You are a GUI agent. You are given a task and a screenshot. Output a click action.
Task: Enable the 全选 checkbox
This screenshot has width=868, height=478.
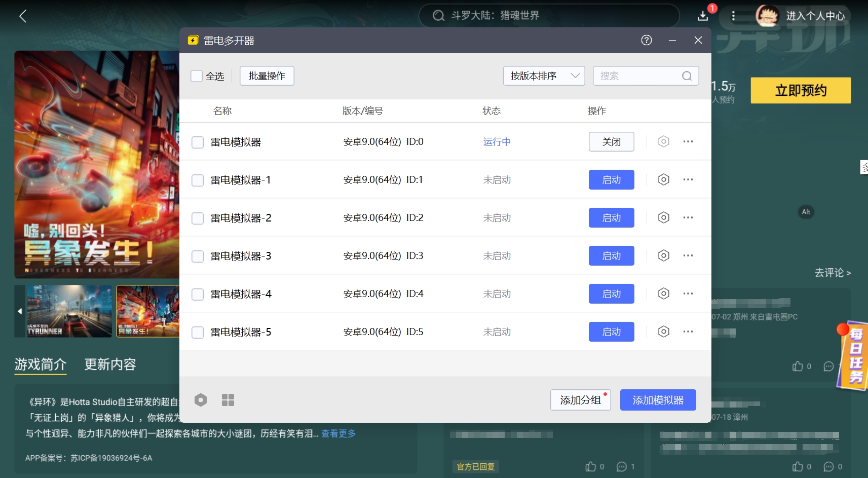click(197, 76)
